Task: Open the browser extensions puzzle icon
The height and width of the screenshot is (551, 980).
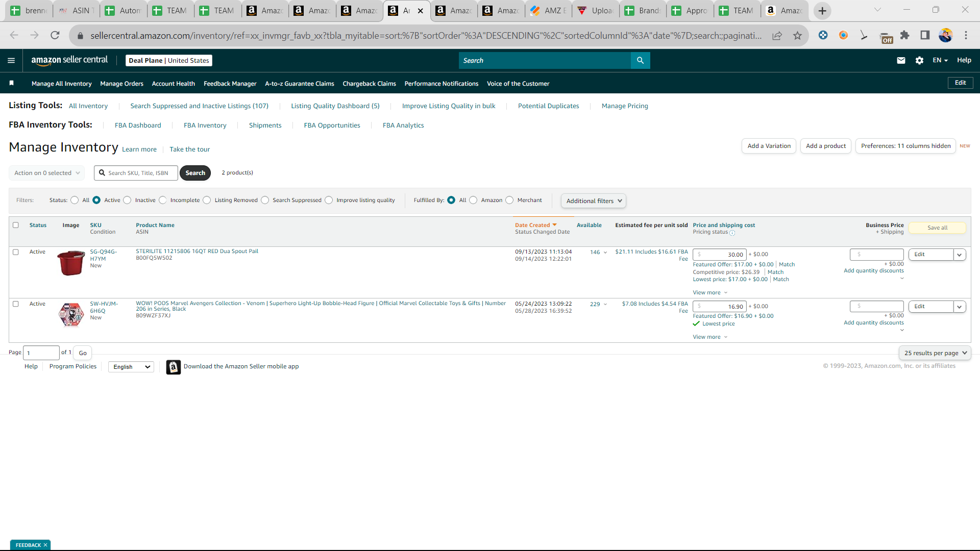Action: click(904, 35)
